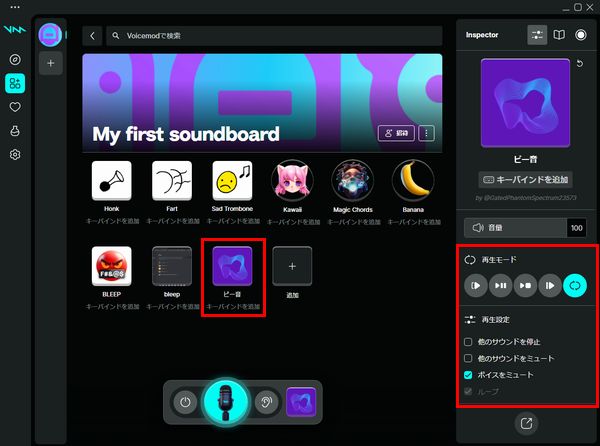Screen dimensions: 600x446
Task: Play the Honk sound
Action: pos(111,181)
